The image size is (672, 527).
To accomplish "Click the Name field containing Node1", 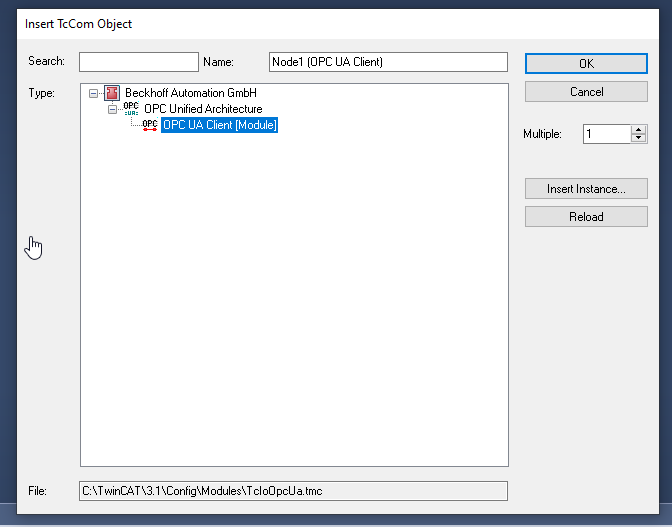I will pos(388,62).
